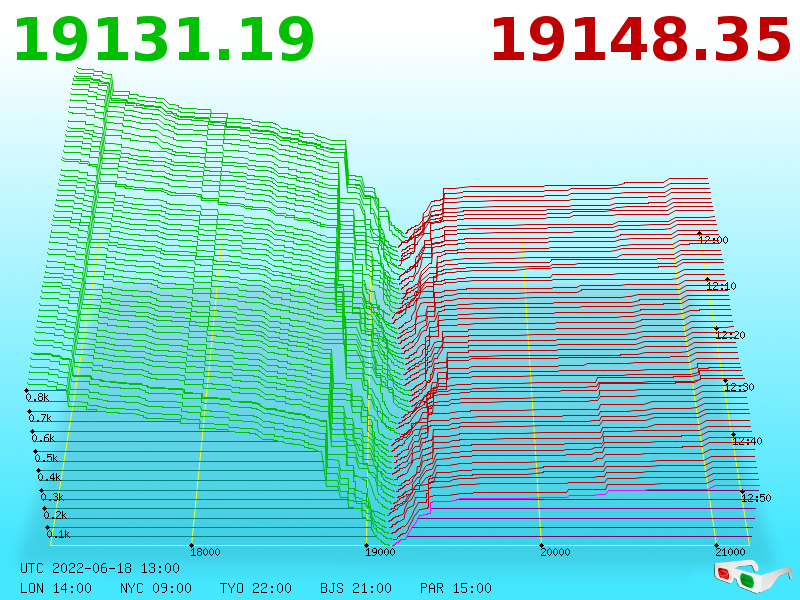Click the 0.7k depth axis label
The image size is (800, 600).
click(40, 418)
